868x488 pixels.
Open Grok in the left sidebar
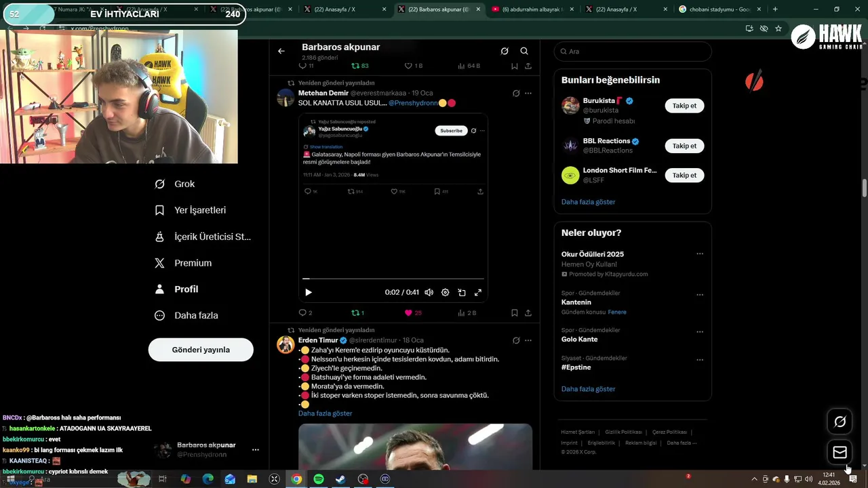pos(174,184)
